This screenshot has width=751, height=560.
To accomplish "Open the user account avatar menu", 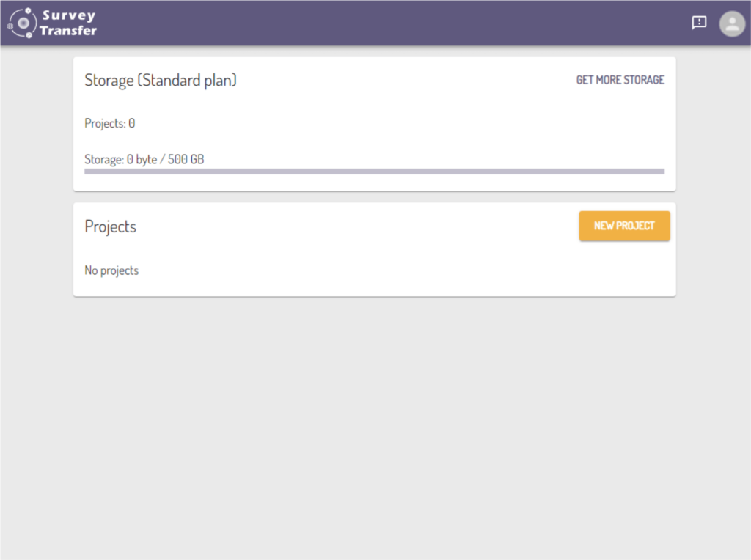I will pos(731,23).
